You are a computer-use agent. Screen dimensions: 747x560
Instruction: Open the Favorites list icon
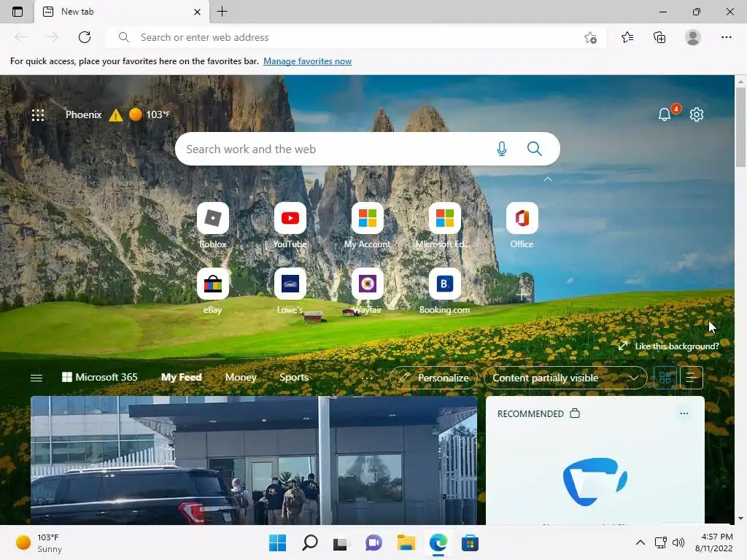tap(627, 37)
